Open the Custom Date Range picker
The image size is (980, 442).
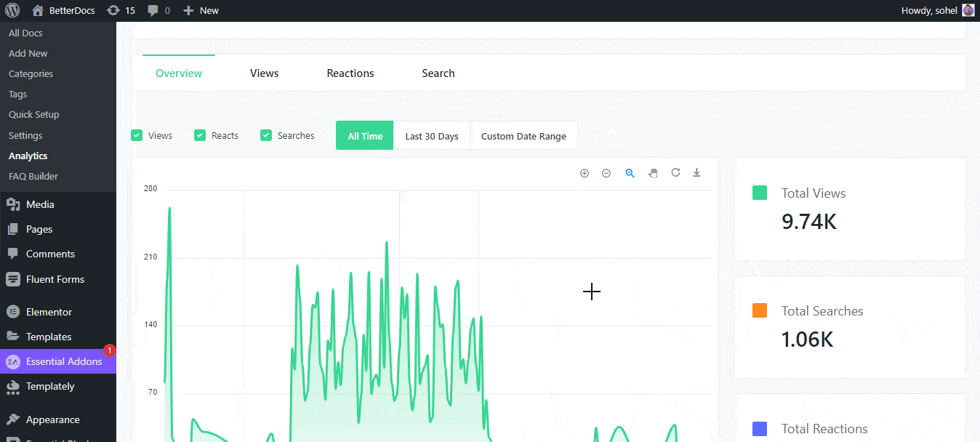point(523,136)
